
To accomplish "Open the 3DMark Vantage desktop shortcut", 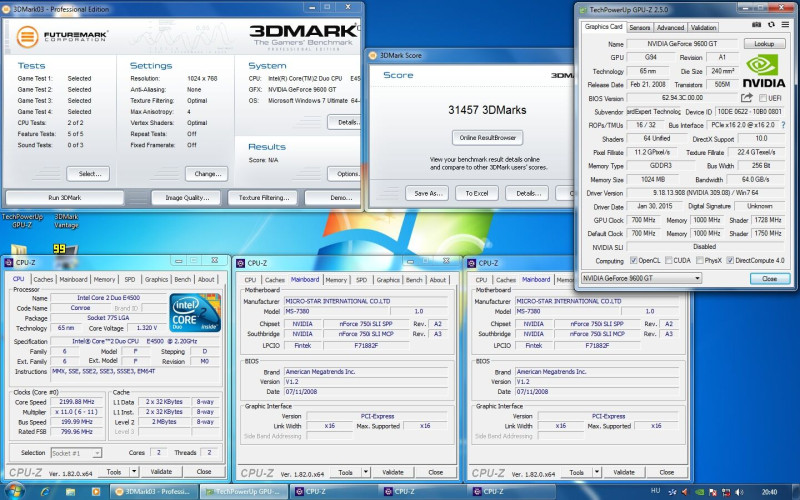I will click(x=66, y=220).
